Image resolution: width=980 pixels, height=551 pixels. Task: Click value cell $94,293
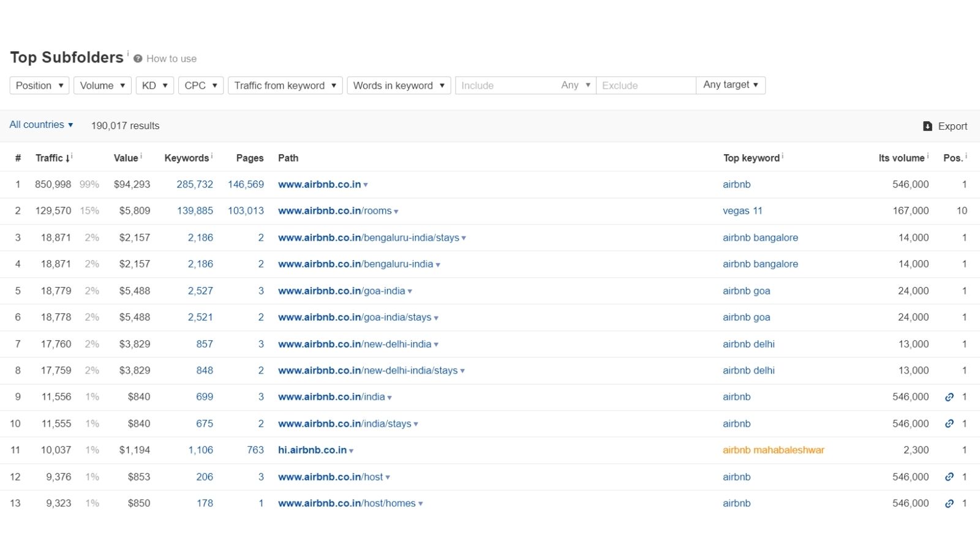(x=132, y=184)
